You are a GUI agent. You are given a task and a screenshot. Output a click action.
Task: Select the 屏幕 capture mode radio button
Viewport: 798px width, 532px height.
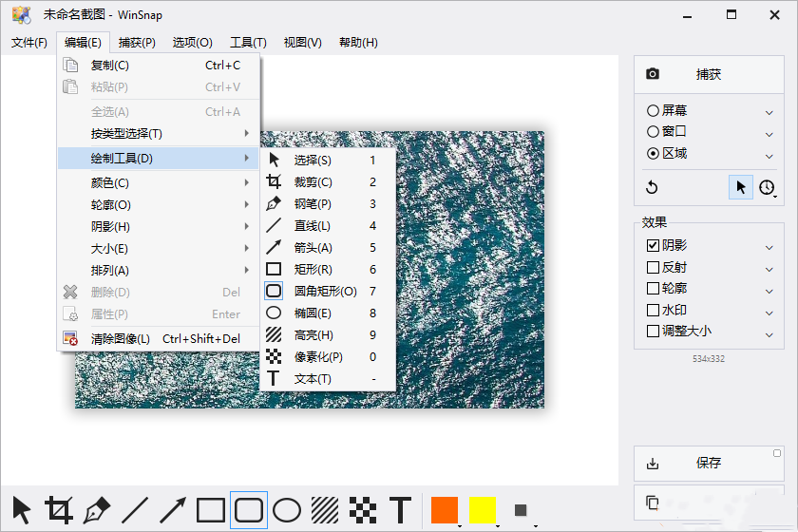pos(653,110)
